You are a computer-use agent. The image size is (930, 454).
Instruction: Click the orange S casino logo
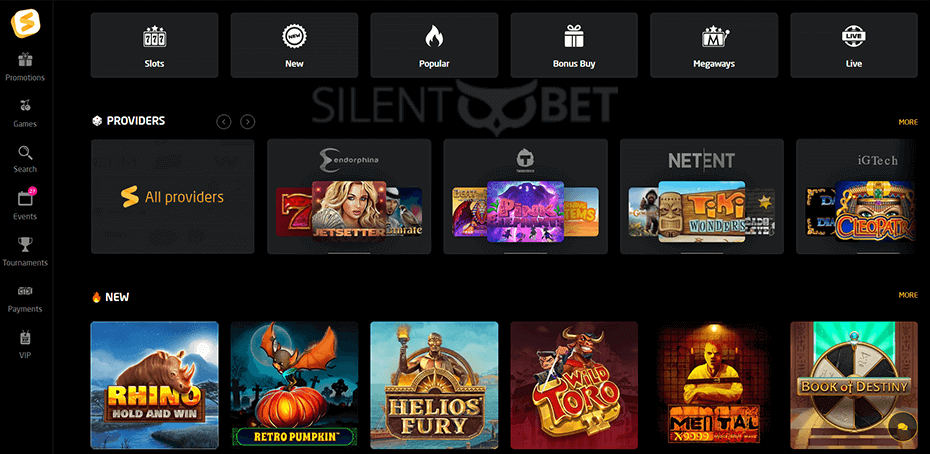click(25, 24)
